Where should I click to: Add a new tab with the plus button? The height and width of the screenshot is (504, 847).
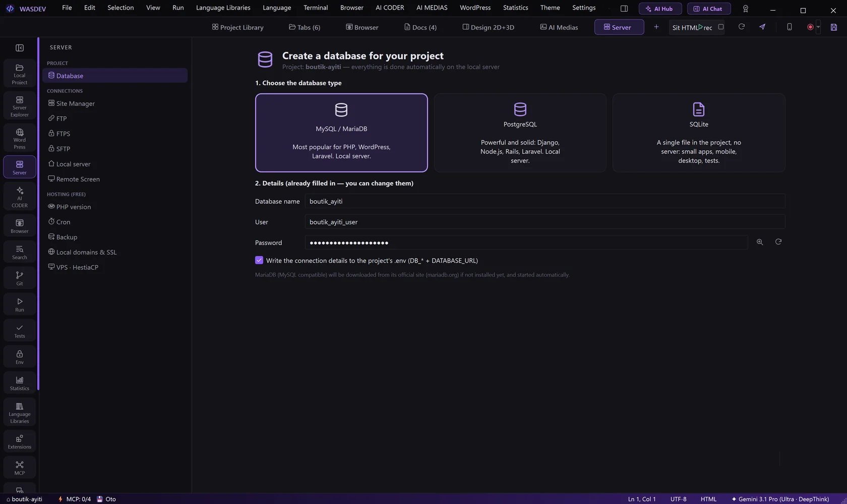pyautogui.click(x=656, y=27)
